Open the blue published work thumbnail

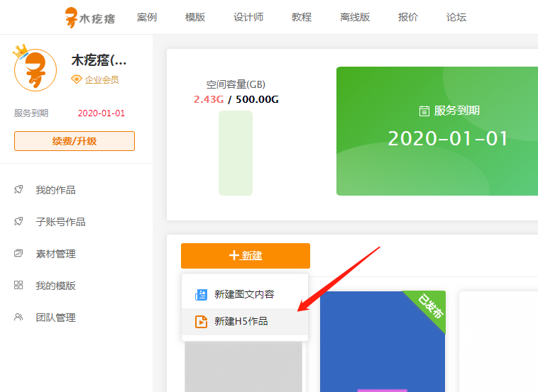point(383,341)
